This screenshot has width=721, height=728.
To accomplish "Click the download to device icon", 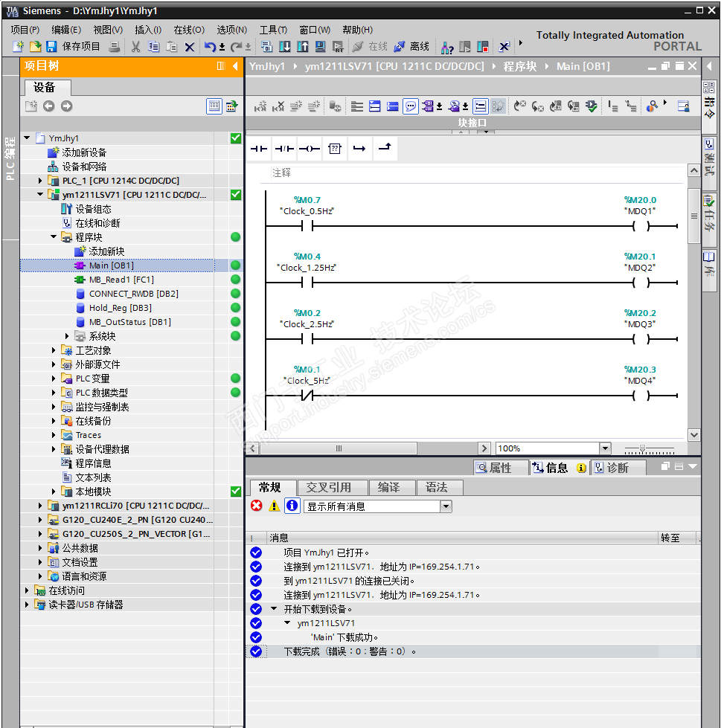I will click(285, 46).
